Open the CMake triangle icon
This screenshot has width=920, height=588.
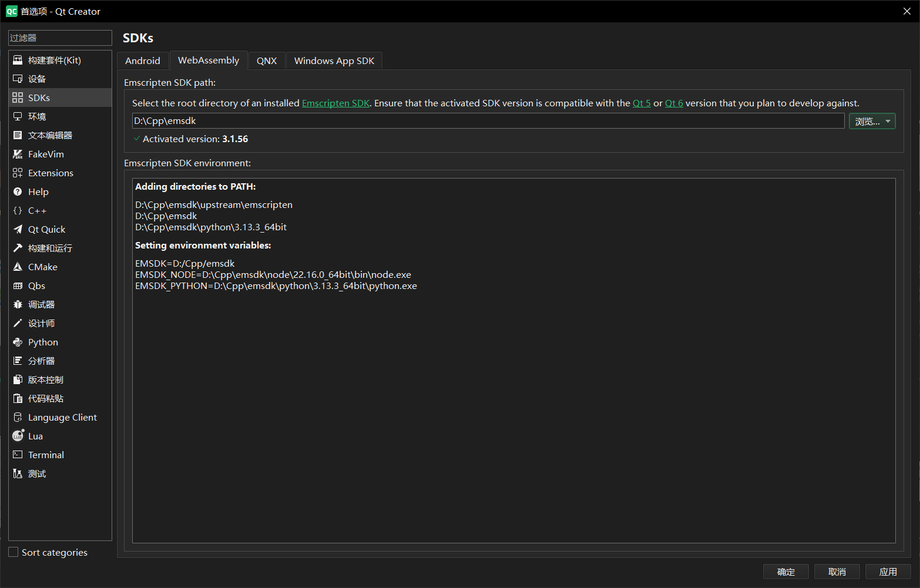(18, 267)
